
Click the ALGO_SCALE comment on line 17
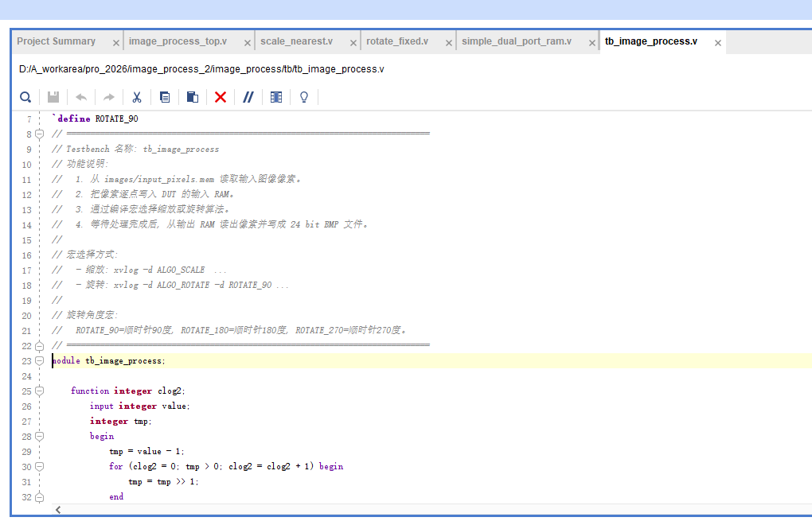(139, 270)
